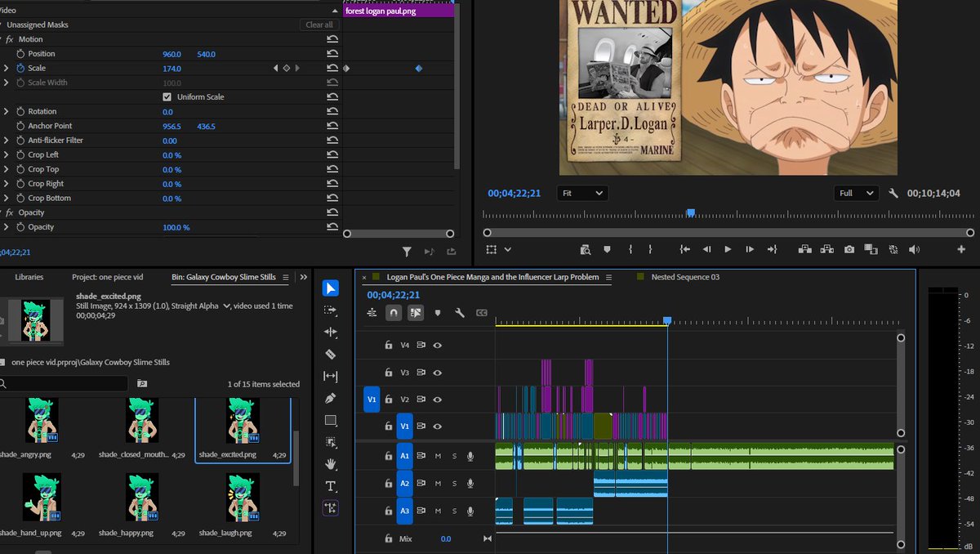The height and width of the screenshot is (554, 980).
Task: Open the Nested Sequence 03 tab
Action: tap(685, 277)
